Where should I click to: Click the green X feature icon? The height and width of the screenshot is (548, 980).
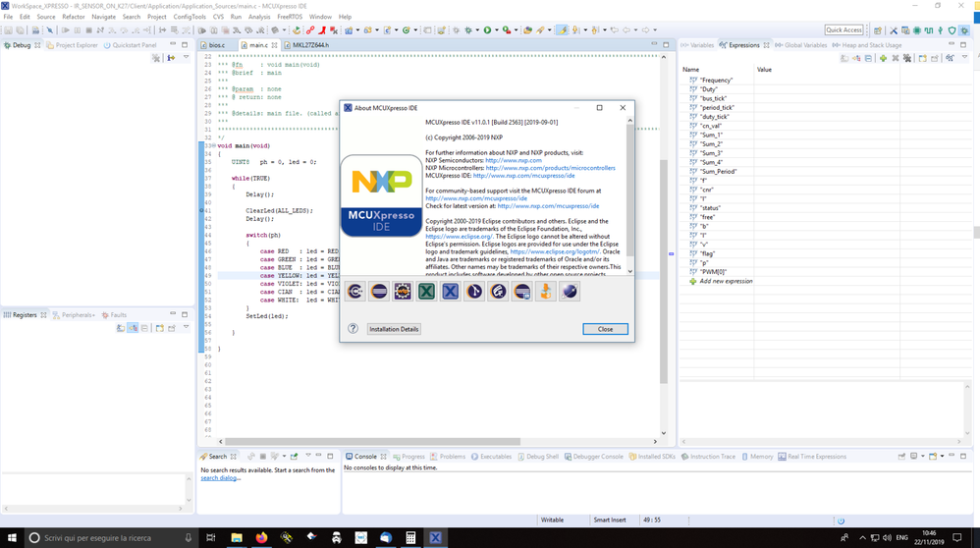pyautogui.click(x=426, y=291)
